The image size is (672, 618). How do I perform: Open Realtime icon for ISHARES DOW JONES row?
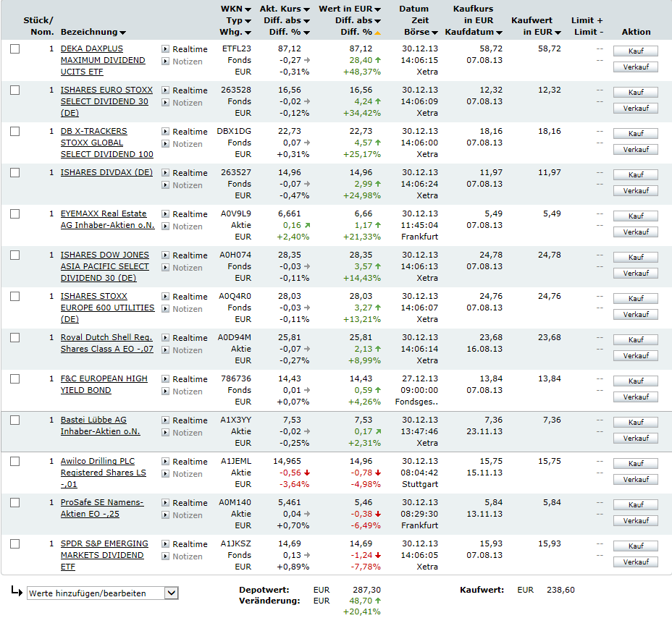pyautogui.click(x=165, y=255)
